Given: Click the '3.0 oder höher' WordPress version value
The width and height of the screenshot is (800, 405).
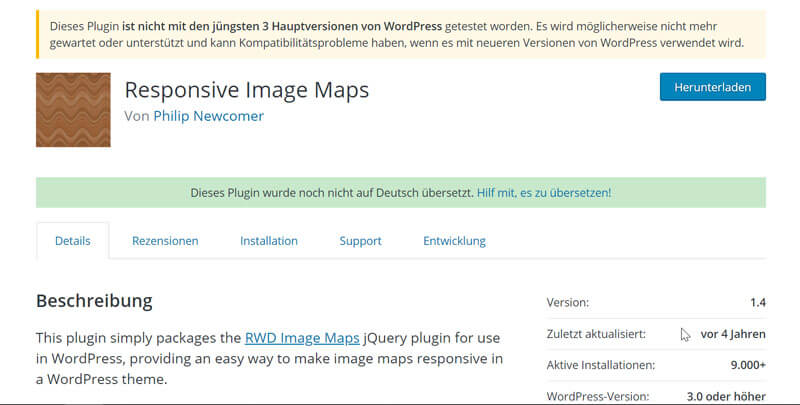Looking at the screenshot, I should click(x=726, y=396).
